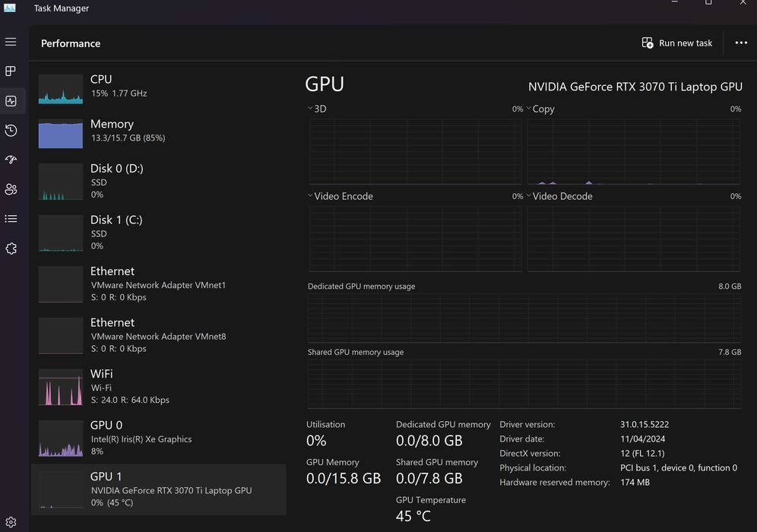Open the App history page icon

tap(11, 131)
